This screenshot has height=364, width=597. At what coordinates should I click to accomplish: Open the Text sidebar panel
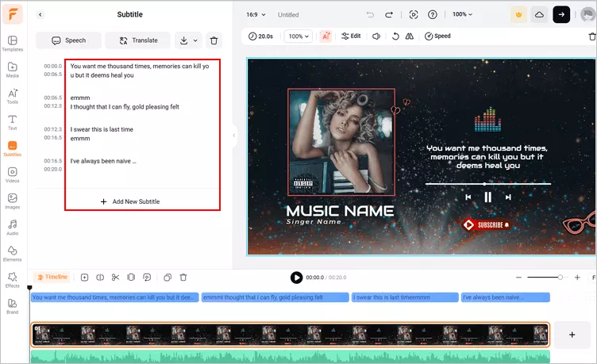(12, 122)
